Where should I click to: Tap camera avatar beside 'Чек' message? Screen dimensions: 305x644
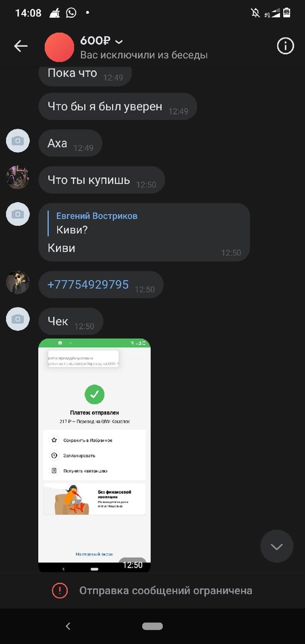point(18,319)
